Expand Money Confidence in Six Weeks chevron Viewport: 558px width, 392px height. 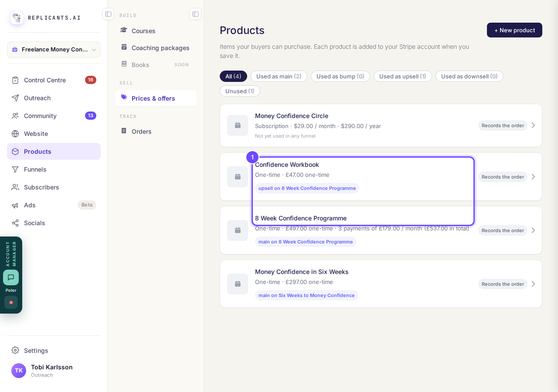[533, 284]
